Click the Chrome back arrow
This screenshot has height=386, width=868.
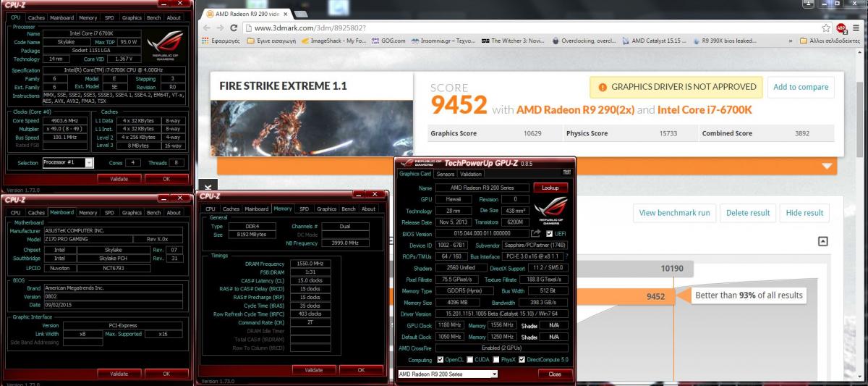(206, 28)
